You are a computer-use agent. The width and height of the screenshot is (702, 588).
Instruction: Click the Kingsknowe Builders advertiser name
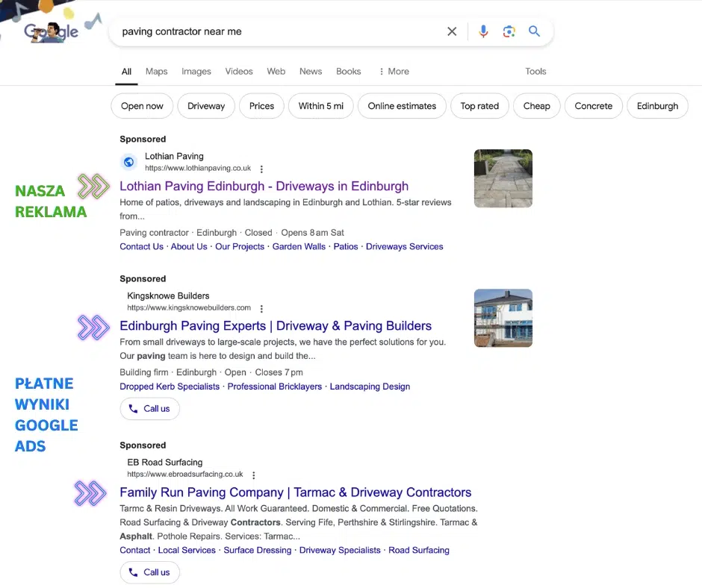tap(168, 295)
